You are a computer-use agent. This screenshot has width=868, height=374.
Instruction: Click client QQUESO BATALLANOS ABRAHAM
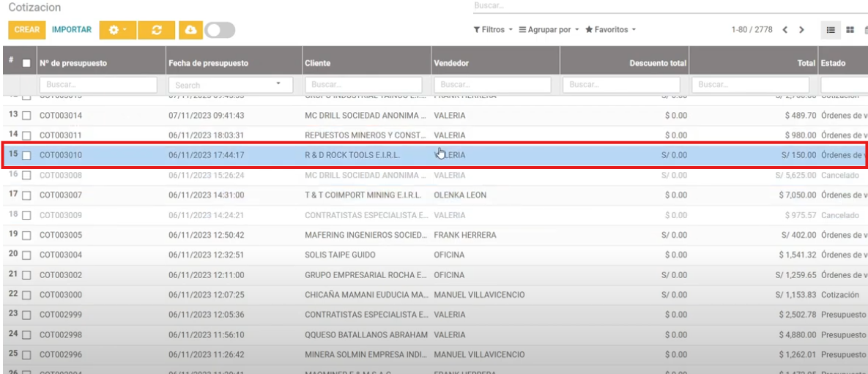tap(366, 334)
